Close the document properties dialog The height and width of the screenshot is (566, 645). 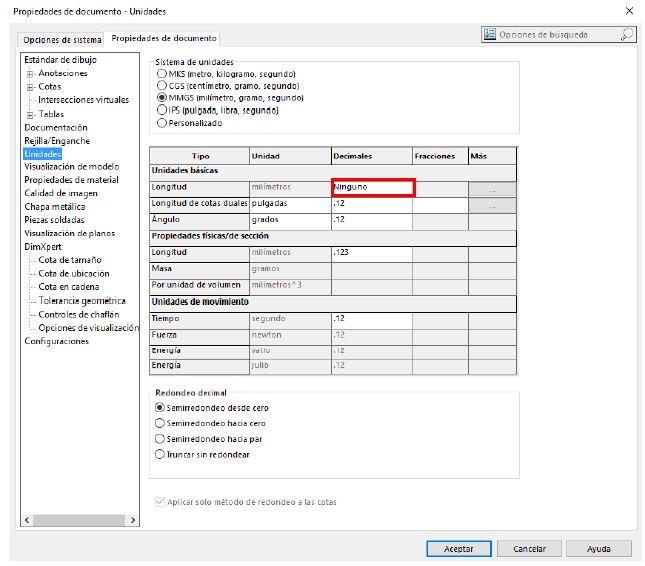click(x=628, y=11)
